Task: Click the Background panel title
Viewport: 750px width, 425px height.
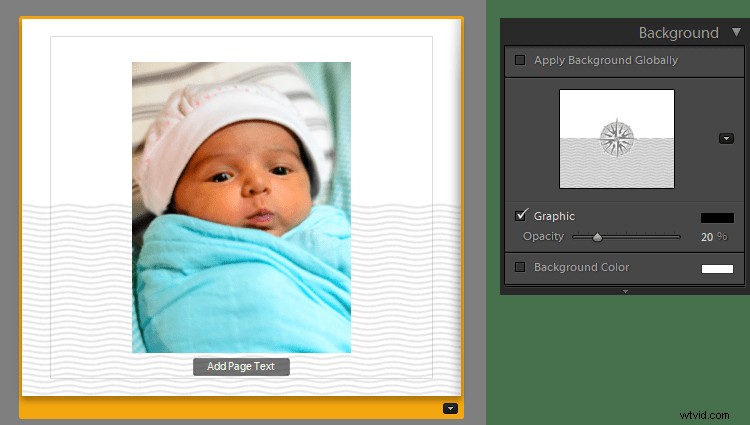Action: (x=679, y=33)
